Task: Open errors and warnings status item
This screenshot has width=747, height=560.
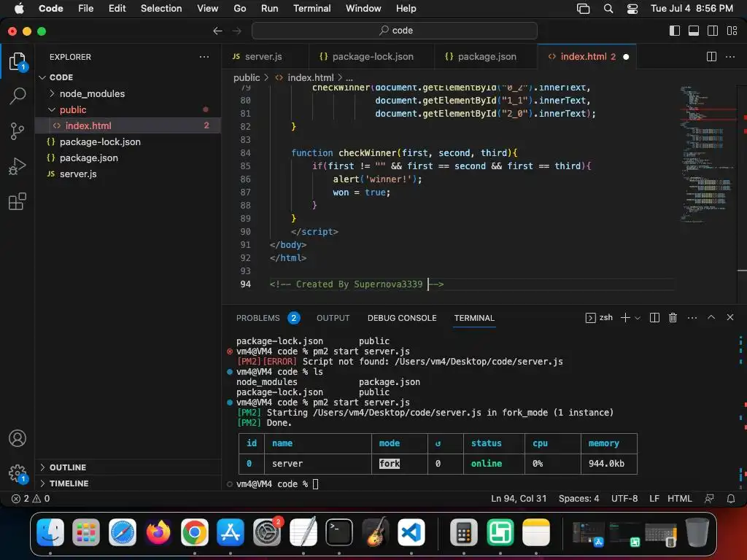Action: 31,499
